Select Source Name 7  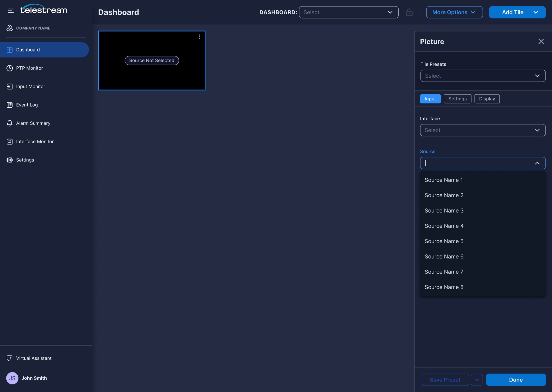point(483,272)
